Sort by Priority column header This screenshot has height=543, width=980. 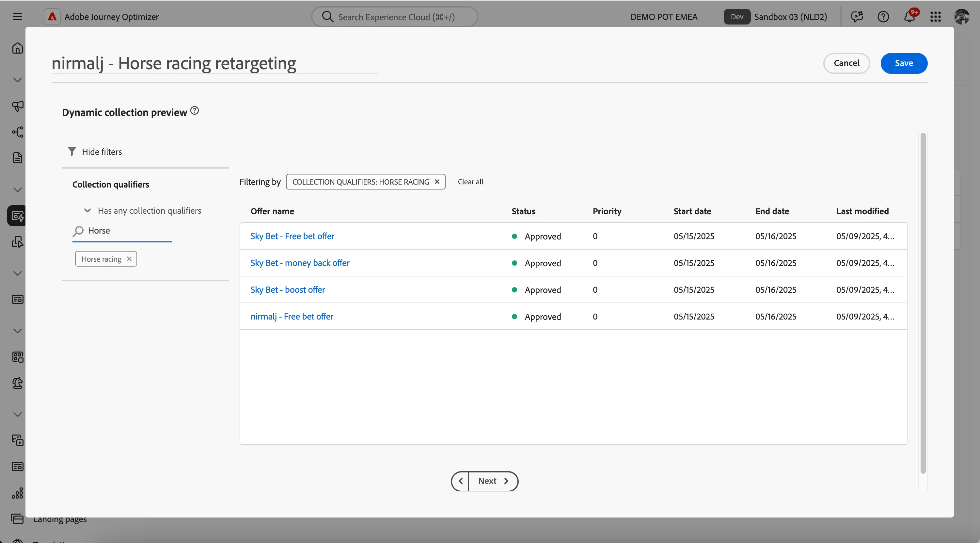click(x=607, y=211)
